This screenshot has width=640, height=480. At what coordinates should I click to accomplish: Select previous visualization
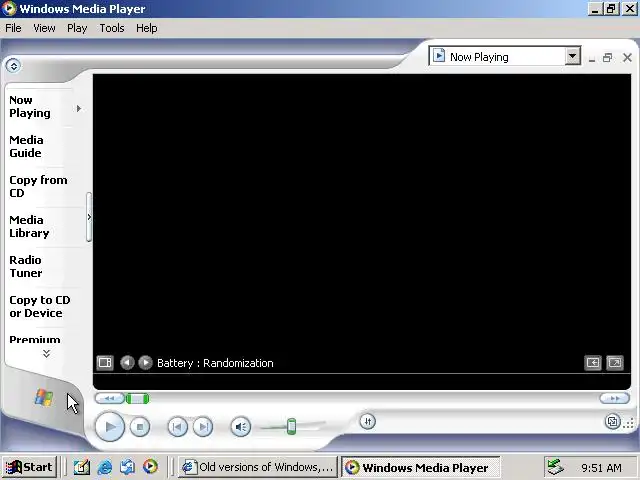click(127, 362)
